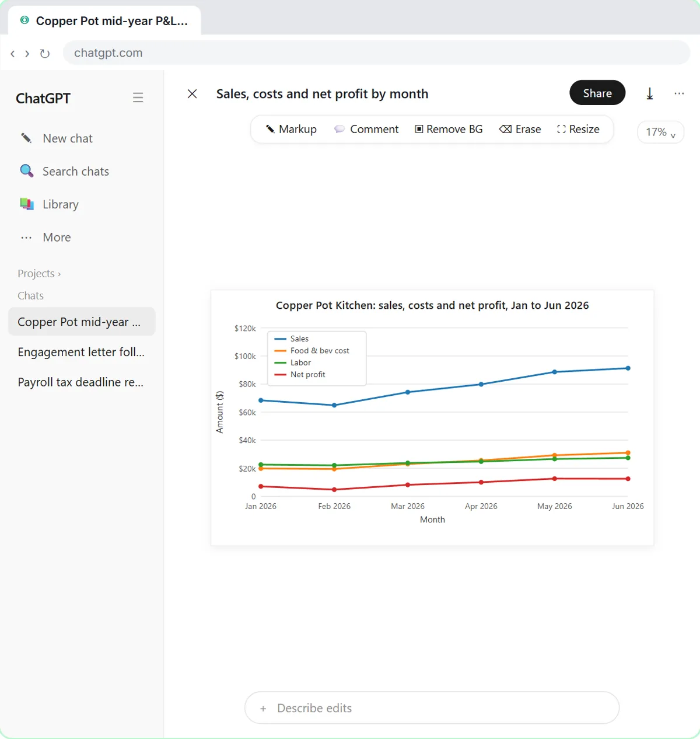Open the top-right three-dot options menu
Image resolution: width=700 pixels, height=739 pixels.
pos(679,93)
